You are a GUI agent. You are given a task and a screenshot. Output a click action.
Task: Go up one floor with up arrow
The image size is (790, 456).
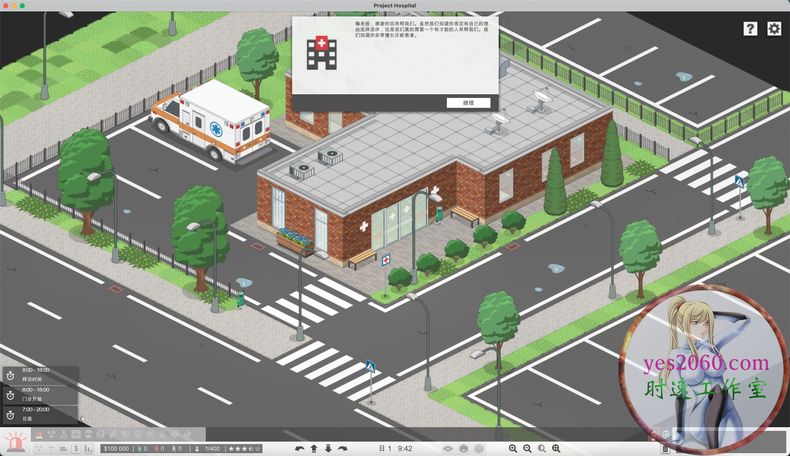point(314,449)
